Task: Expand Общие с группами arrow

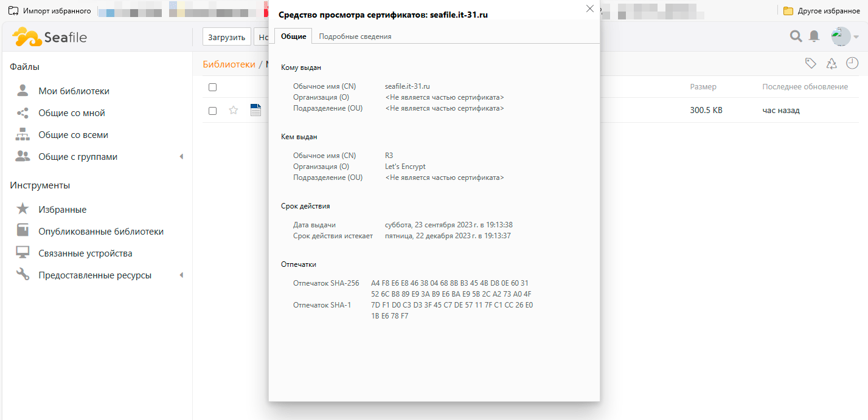Action: click(181, 157)
